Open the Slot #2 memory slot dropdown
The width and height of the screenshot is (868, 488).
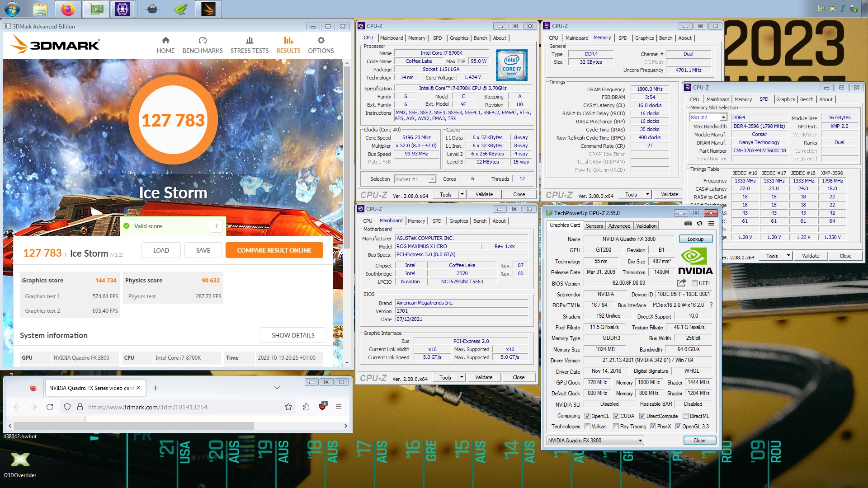(x=708, y=117)
